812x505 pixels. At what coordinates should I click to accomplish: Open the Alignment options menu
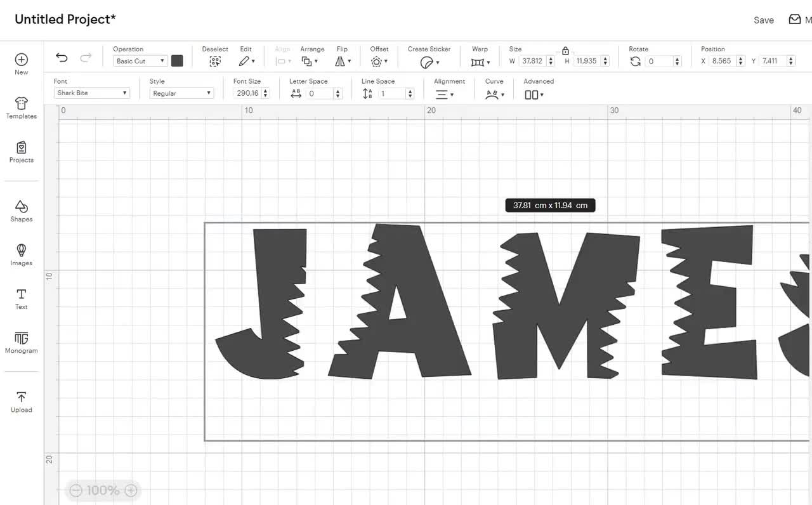coord(445,95)
